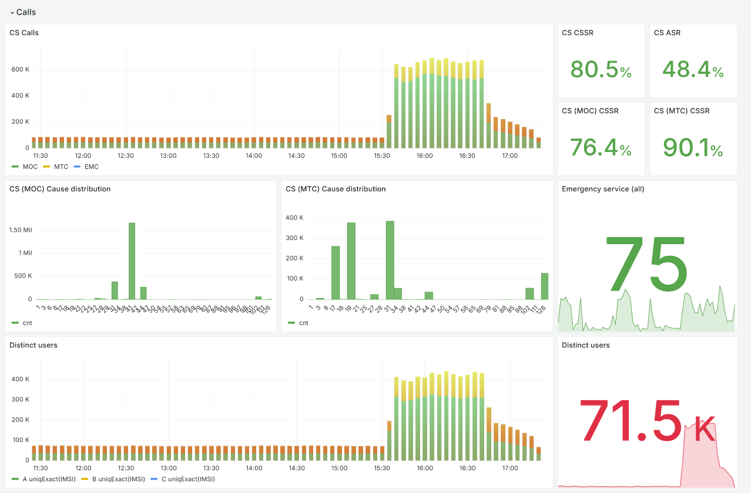Image resolution: width=751 pixels, height=493 pixels.
Task: Toggle EMC series in CS Calls legend
Action: [91, 167]
